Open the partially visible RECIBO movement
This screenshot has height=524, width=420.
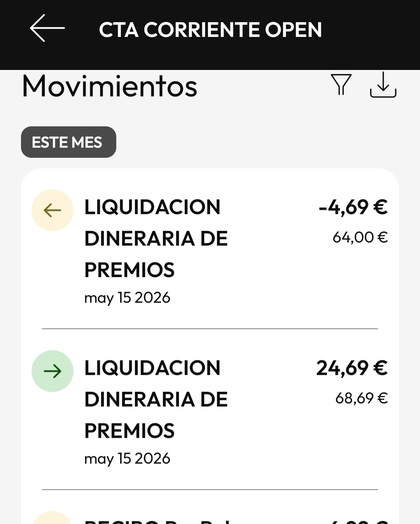(x=210, y=511)
